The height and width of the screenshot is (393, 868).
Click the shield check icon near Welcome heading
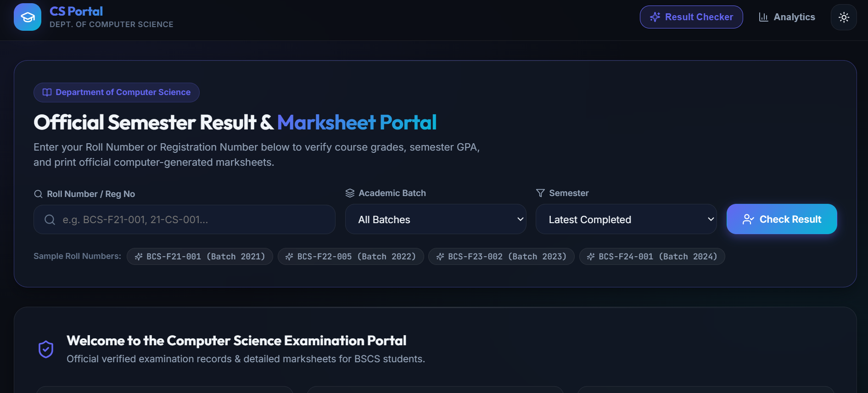pos(46,349)
